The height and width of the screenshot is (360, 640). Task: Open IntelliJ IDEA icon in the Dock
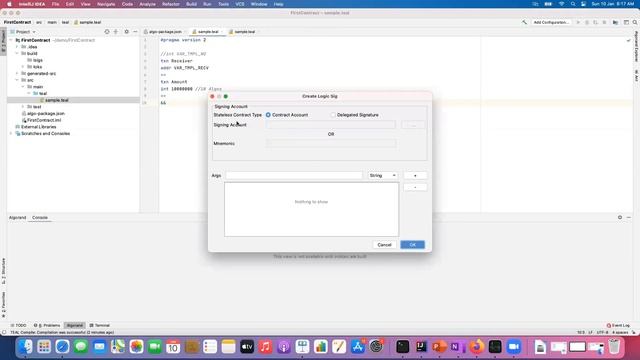click(421, 347)
